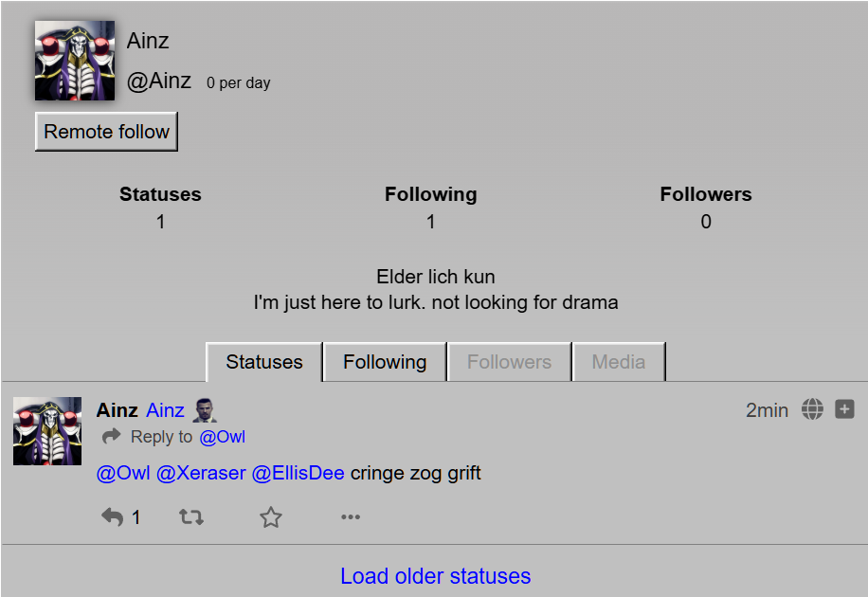This screenshot has width=868, height=597.
Task: Load older statuses
Action: click(435, 576)
